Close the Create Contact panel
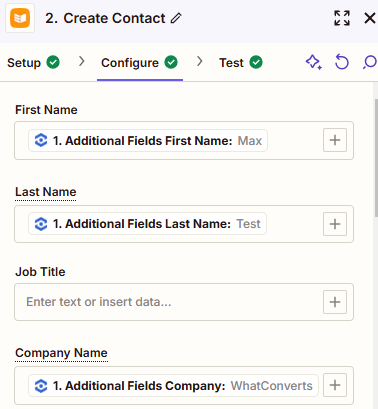The height and width of the screenshot is (409, 378). pyautogui.click(x=370, y=18)
